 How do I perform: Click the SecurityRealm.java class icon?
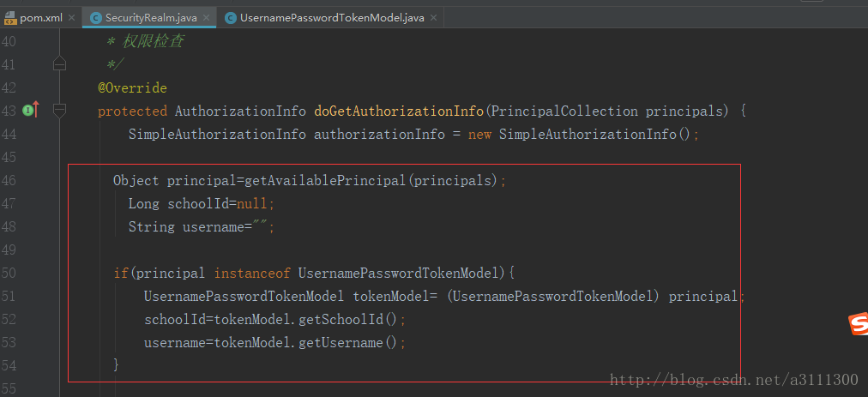pyautogui.click(x=96, y=18)
